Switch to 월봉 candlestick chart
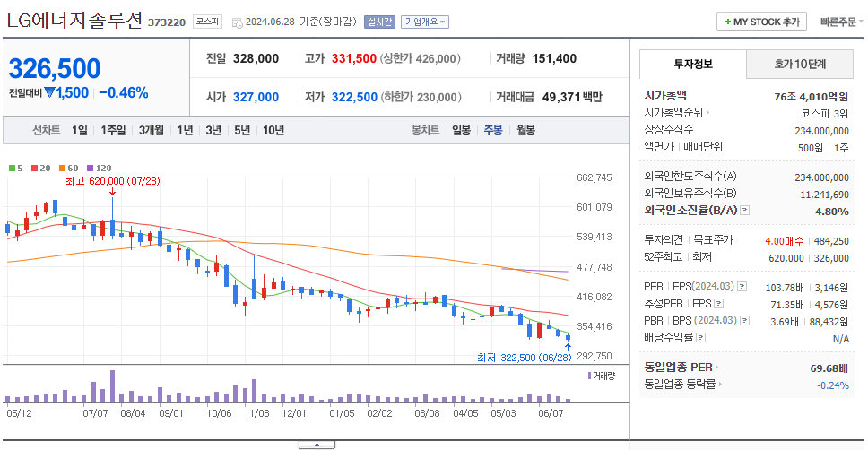Image resolution: width=868 pixels, height=450 pixels. tap(525, 131)
